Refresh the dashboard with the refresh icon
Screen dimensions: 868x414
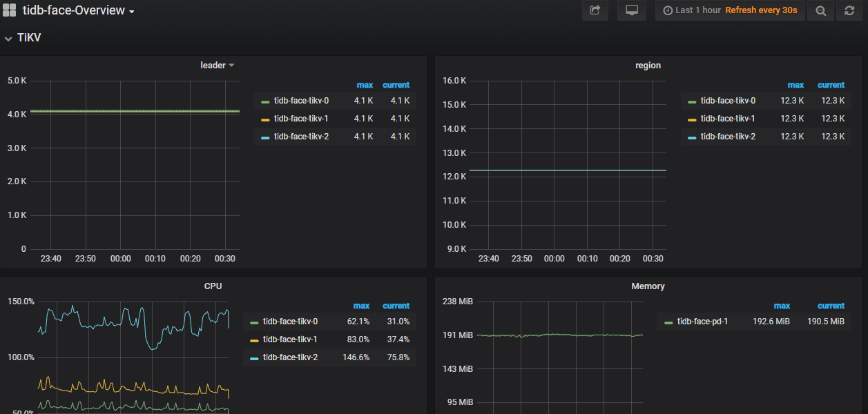pyautogui.click(x=849, y=10)
